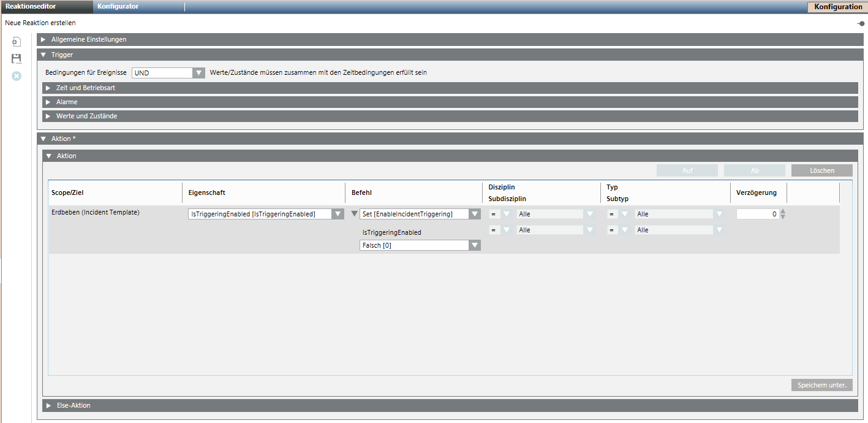Expand Werte und Zustände section
The height and width of the screenshot is (423, 868).
click(x=48, y=116)
